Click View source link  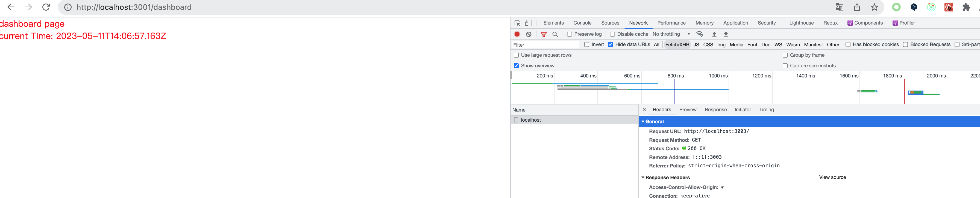pyautogui.click(x=832, y=178)
